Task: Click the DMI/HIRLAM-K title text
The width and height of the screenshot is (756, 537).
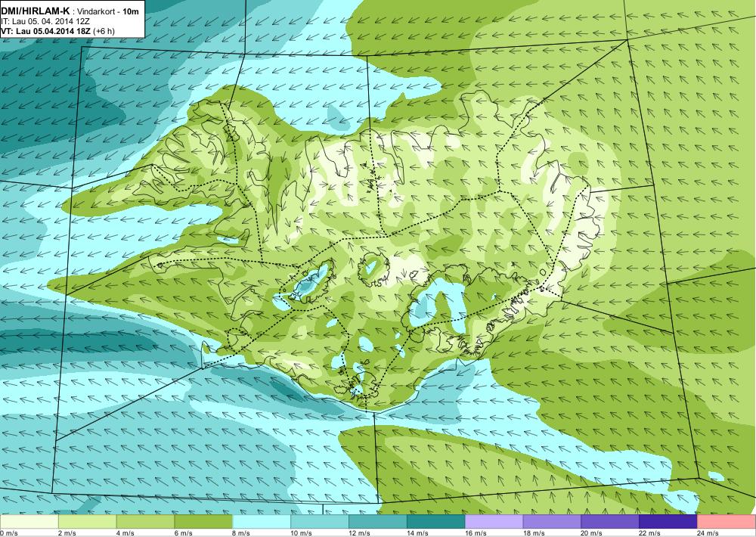Action: pos(36,11)
